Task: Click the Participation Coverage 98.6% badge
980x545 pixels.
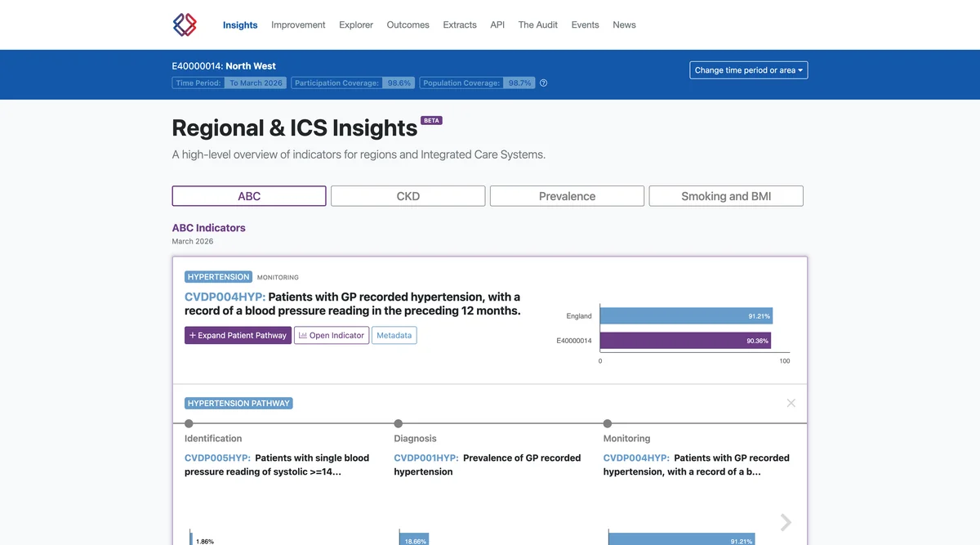Action: tap(353, 83)
